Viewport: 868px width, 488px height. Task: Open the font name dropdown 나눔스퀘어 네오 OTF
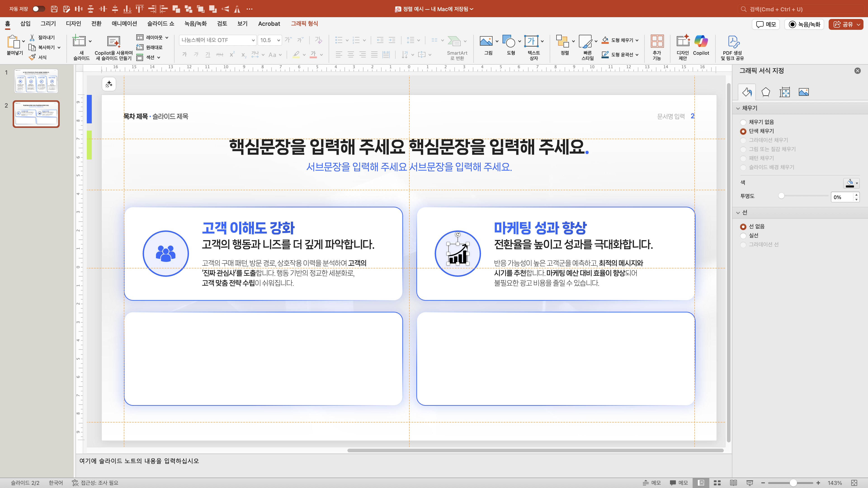(253, 40)
